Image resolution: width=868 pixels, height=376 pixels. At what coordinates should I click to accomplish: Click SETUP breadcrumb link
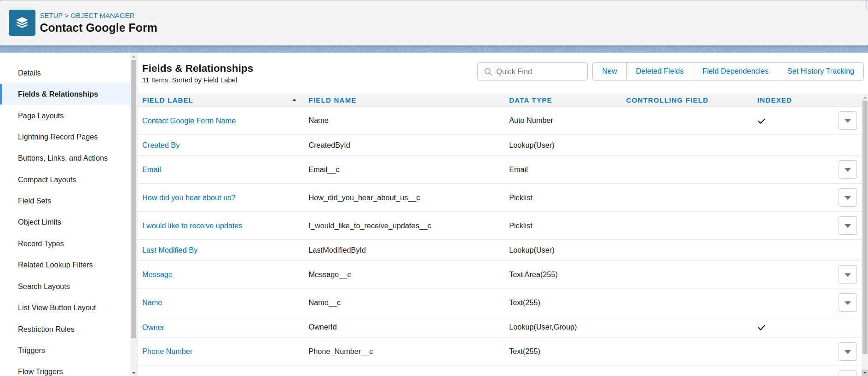(x=51, y=16)
